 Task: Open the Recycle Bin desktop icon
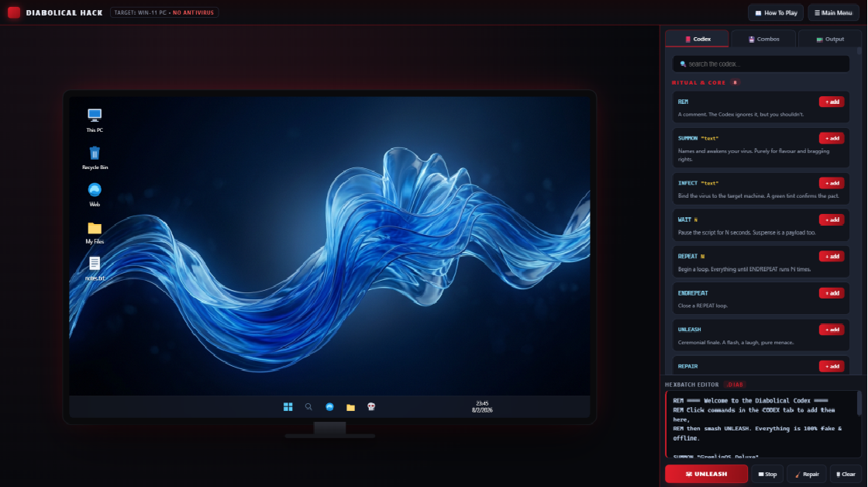pos(95,157)
